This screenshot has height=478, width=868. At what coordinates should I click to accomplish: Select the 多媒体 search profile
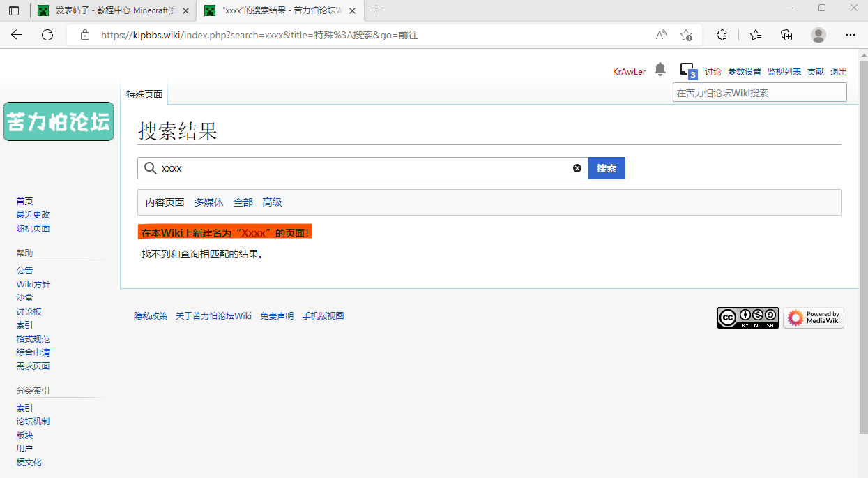coord(209,202)
